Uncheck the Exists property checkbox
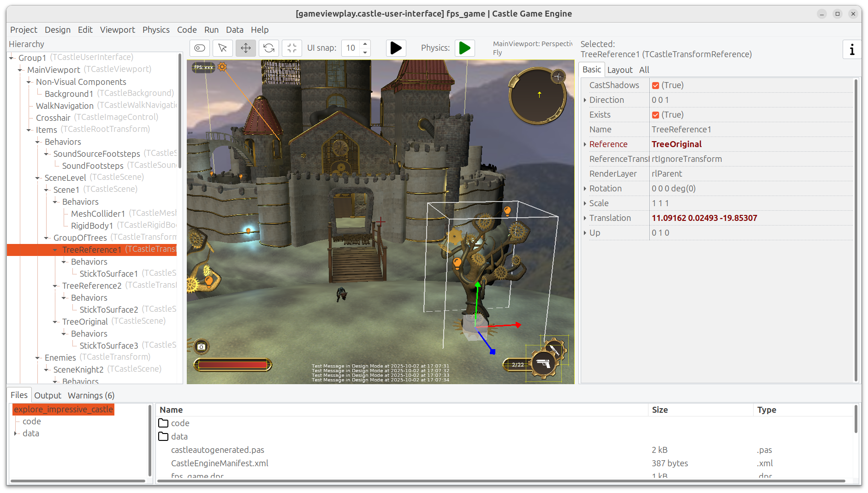The image size is (868, 493). (x=655, y=115)
